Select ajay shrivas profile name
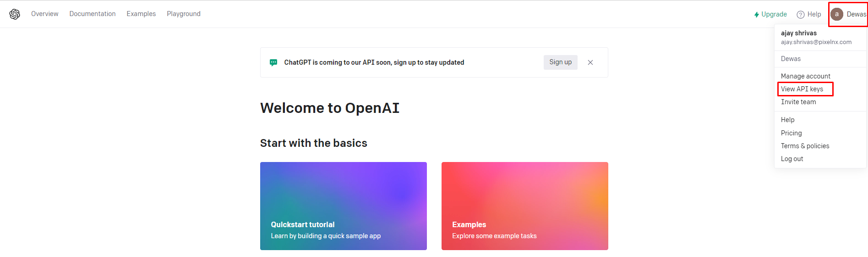This screenshot has width=868, height=257. 799,33
